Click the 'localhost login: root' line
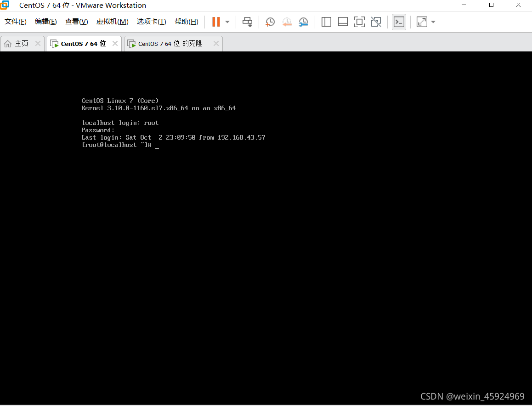532x406 pixels. [x=120, y=123]
